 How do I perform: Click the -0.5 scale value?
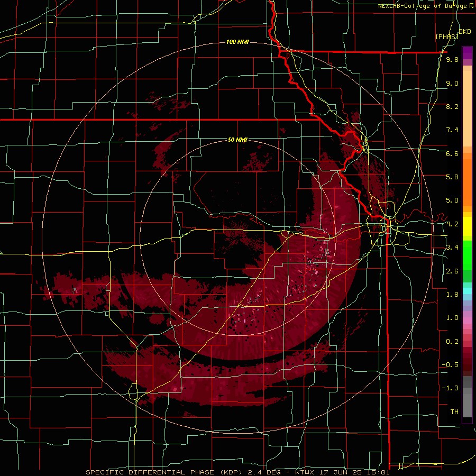click(450, 365)
